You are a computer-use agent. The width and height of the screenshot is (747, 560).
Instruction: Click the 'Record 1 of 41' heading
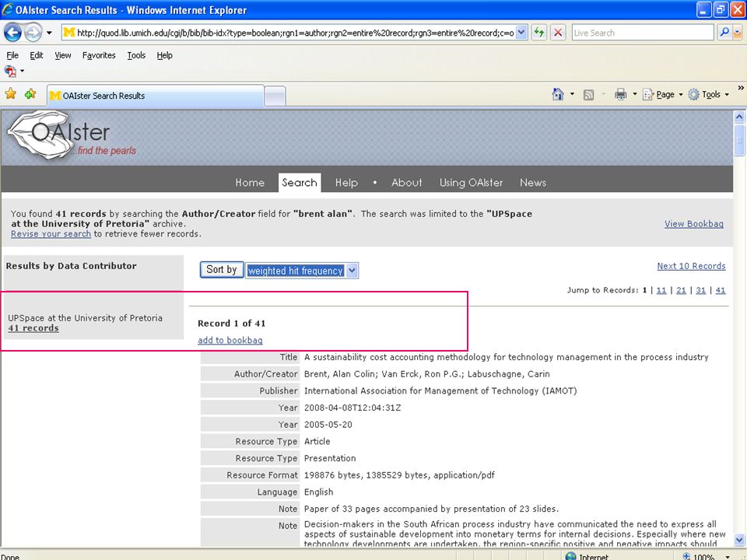pyautogui.click(x=232, y=324)
